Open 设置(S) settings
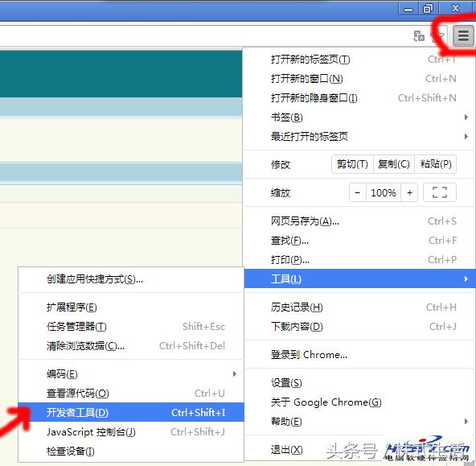 point(359,383)
